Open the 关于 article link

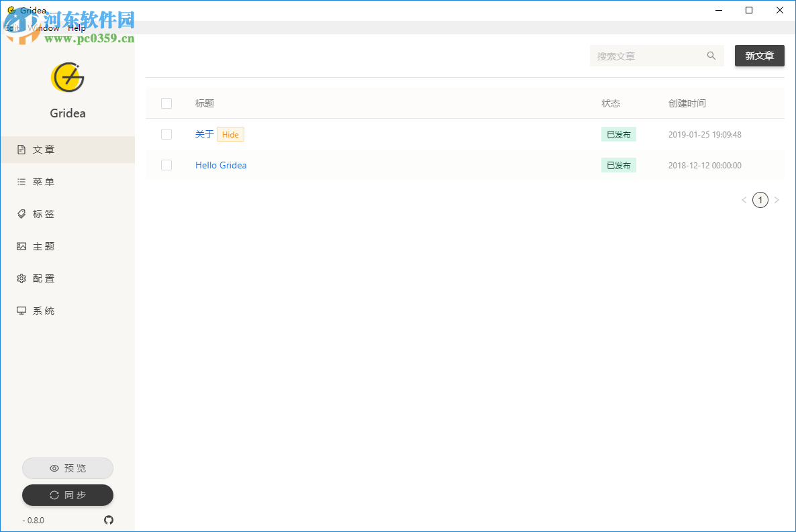coord(205,134)
